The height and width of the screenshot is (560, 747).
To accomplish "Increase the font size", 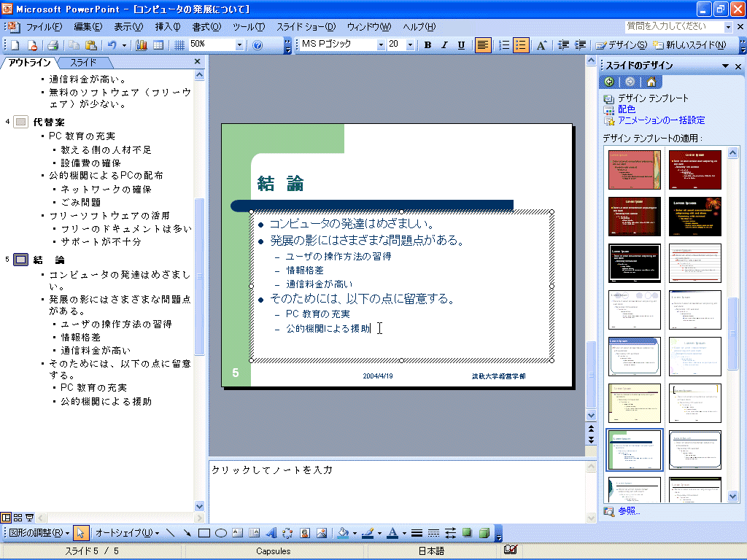I will pyautogui.click(x=541, y=45).
